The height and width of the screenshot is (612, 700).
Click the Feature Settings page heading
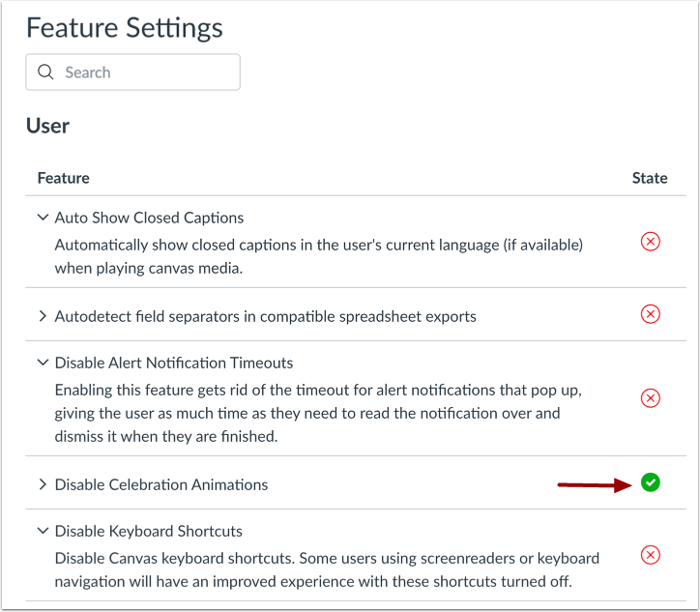point(125,27)
